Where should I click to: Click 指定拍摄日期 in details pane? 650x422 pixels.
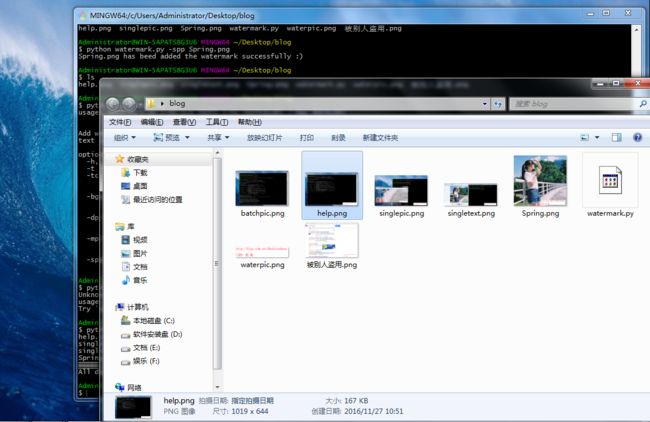click(x=252, y=401)
